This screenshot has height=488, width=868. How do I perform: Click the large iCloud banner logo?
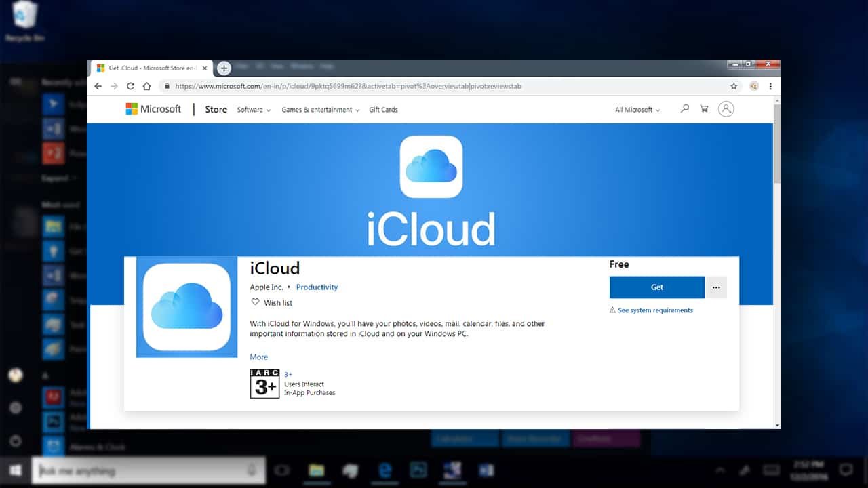431,167
